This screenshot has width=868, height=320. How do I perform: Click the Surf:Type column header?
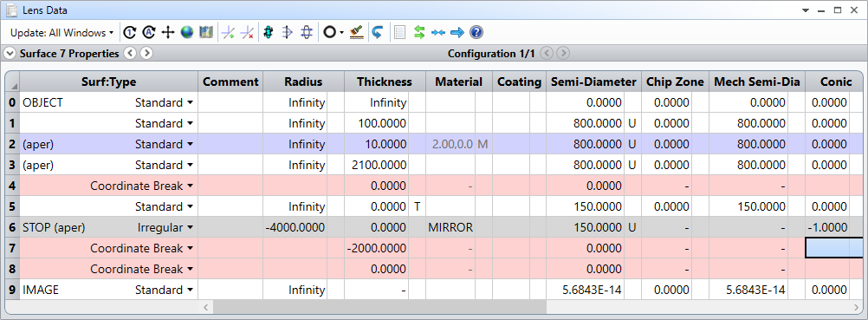coord(109,82)
